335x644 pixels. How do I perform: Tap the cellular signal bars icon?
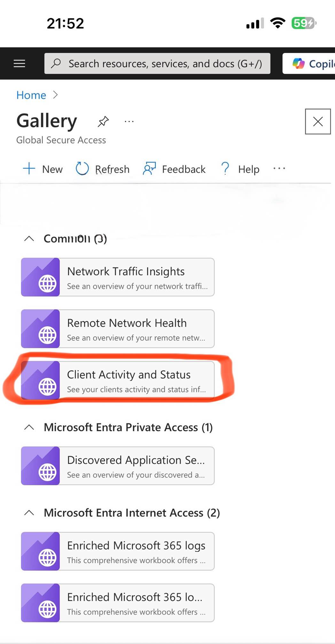(255, 23)
